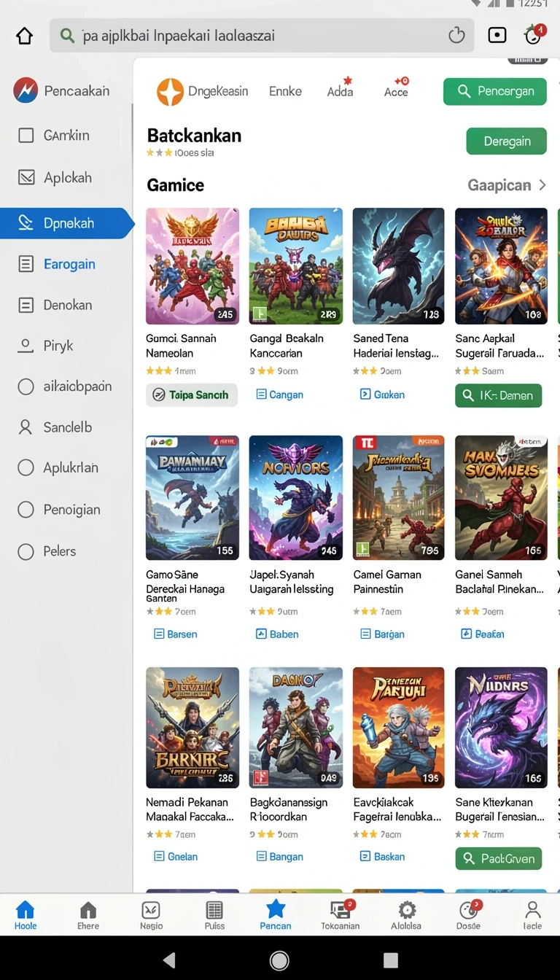Click the Bargan link

383,634
